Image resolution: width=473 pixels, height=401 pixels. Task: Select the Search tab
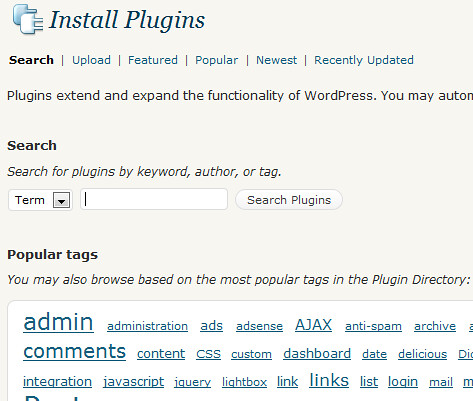tap(31, 60)
